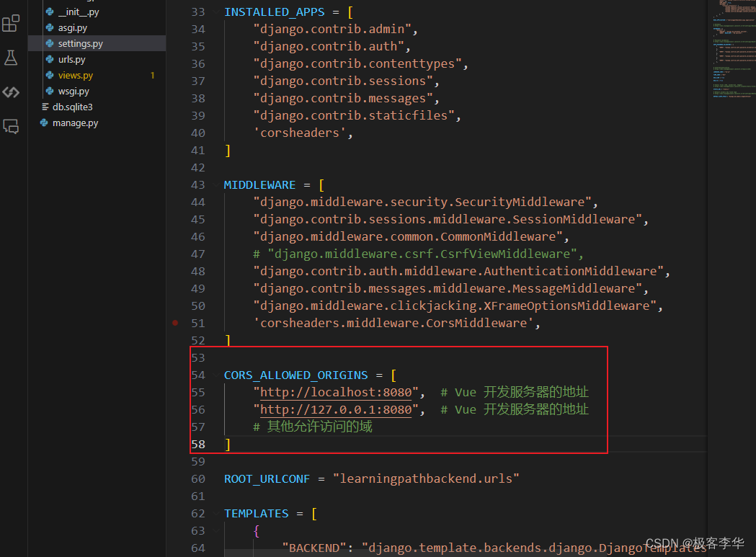The width and height of the screenshot is (756, 557).
Task: Collapse the fold arrow on line 63
Action: tap(215, 531)
